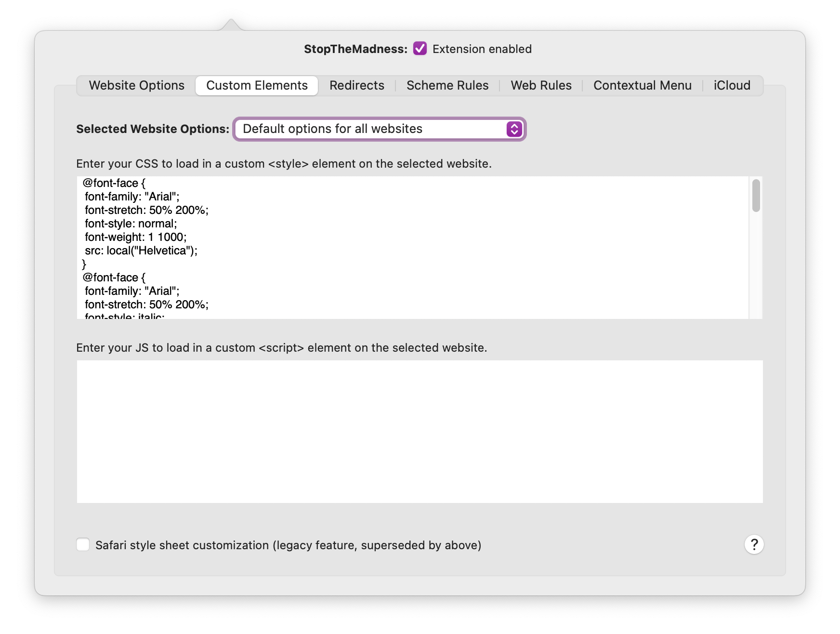
Task: Click the font-style: normal CSS line
Action: click(131, 224)
